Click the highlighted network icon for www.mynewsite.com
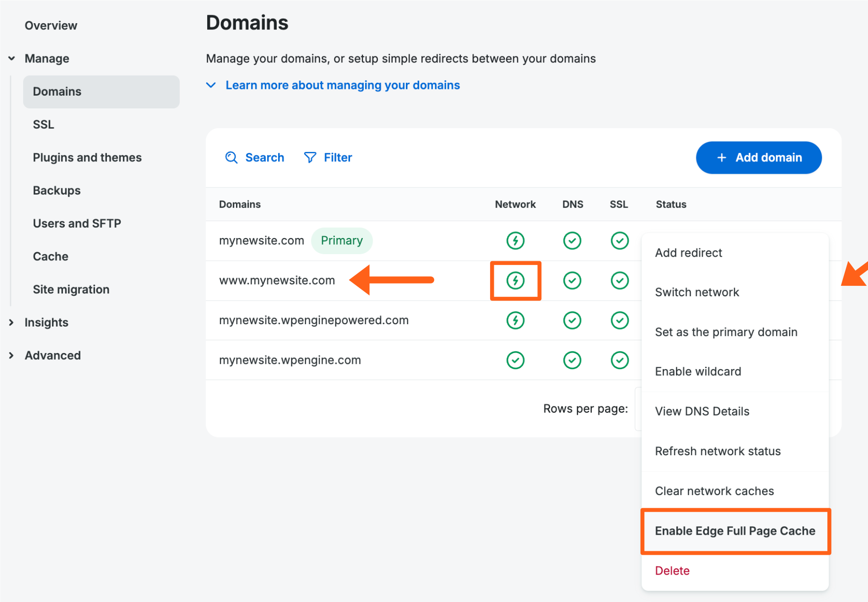This screenshot has width=868, height=602. click(x=515, y=280)
